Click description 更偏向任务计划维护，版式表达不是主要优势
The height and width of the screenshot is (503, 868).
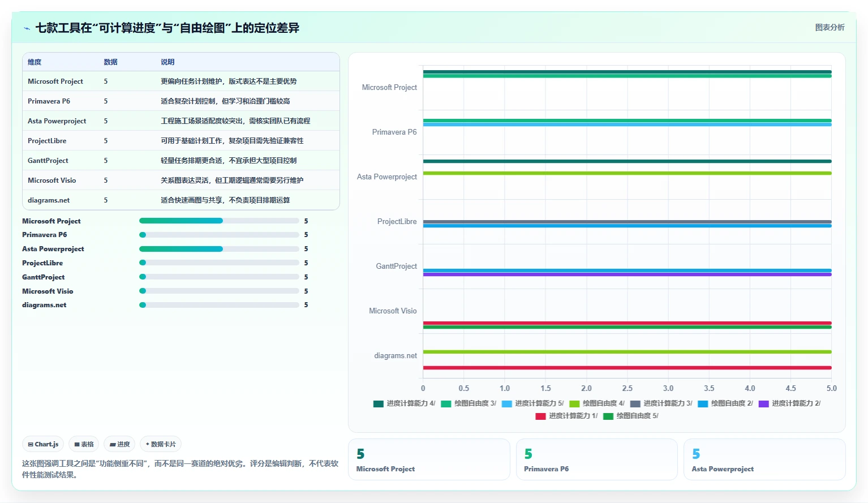click(x=229, y=81)
